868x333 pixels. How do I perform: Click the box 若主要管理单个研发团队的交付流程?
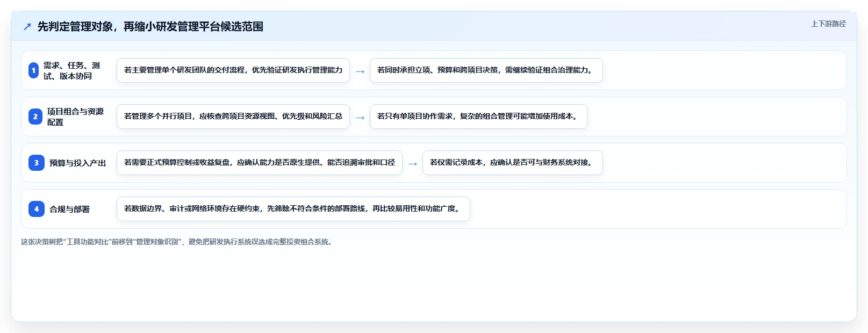[233, 70]
